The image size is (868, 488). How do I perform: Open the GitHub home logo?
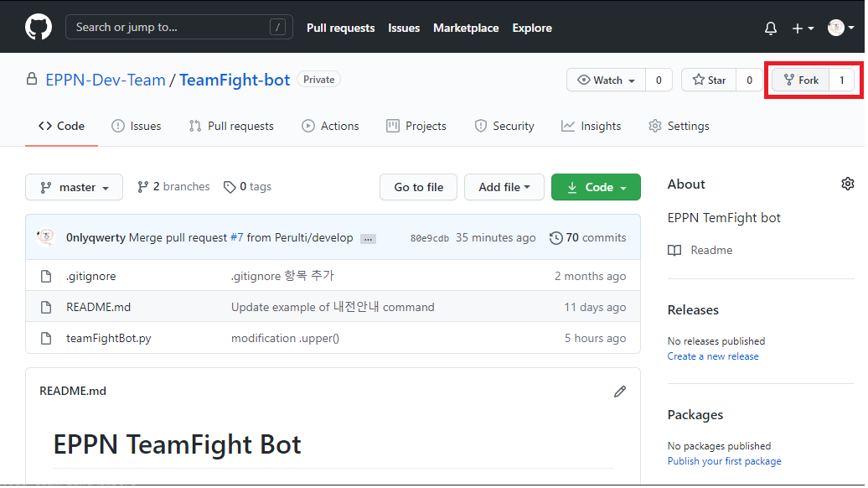39,27
